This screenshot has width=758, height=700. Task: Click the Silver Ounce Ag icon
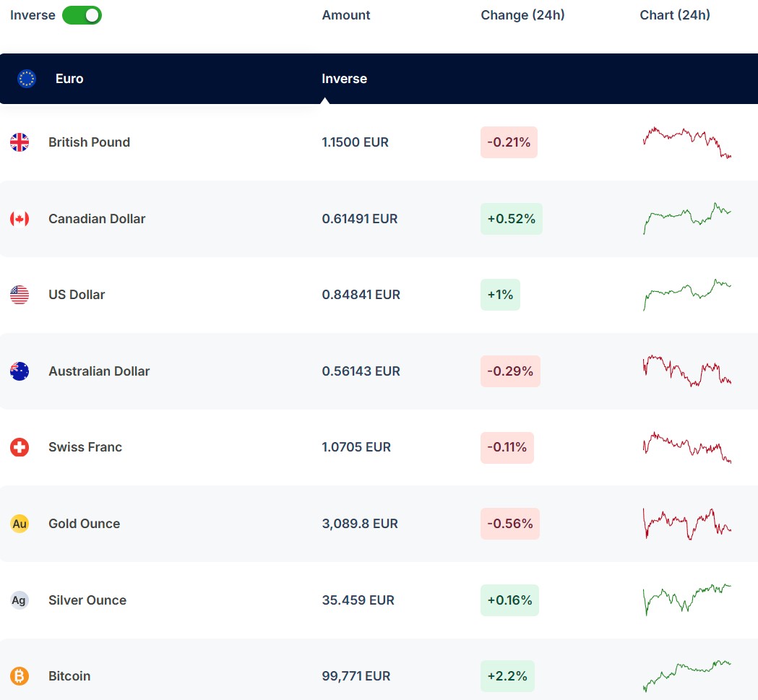coord(20,600)
